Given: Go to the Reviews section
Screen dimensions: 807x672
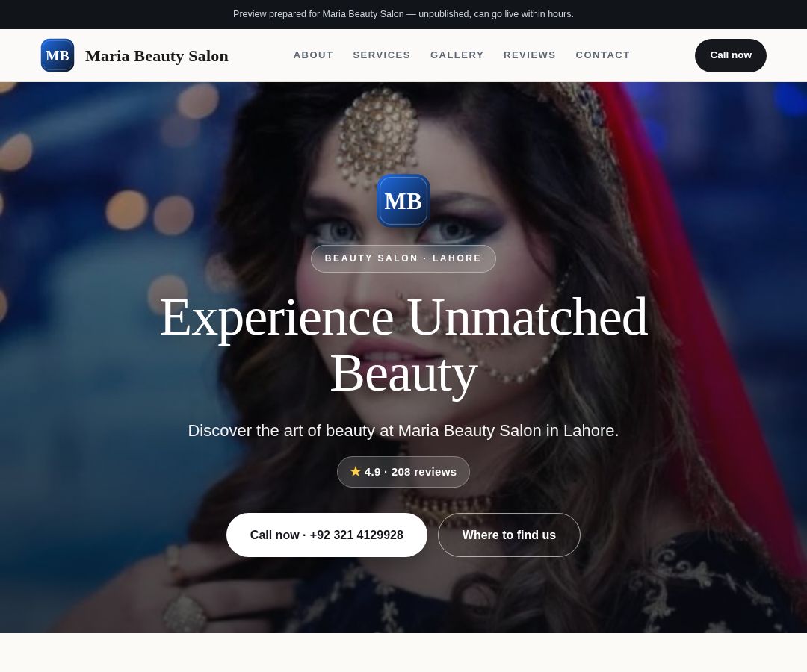Looking at the screenshot, I should pos(529,55).
